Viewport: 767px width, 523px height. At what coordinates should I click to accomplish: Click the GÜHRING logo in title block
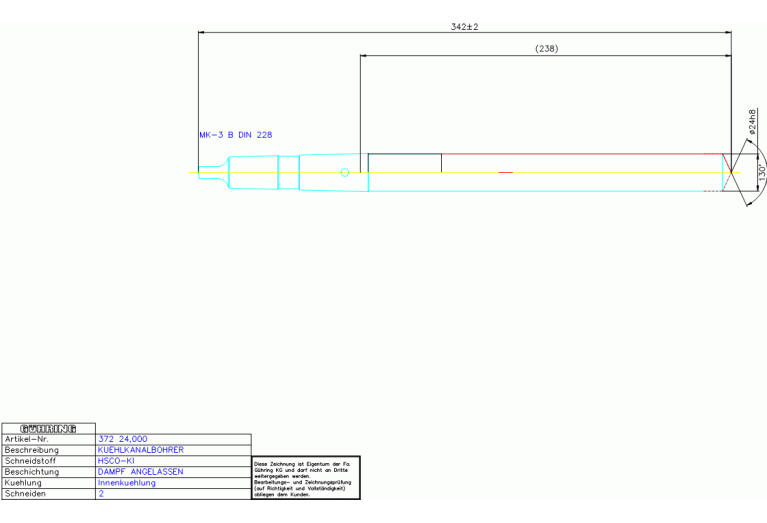(49, 429)
